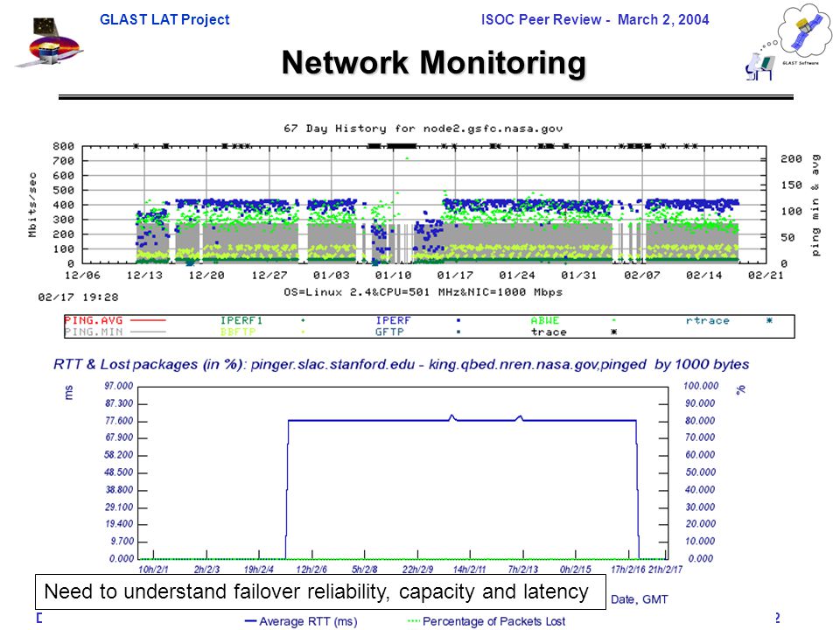Screen dimensions: 840x630
Task: Click the gray PING.MIN line sample
Action: click(x=149, y=332)
